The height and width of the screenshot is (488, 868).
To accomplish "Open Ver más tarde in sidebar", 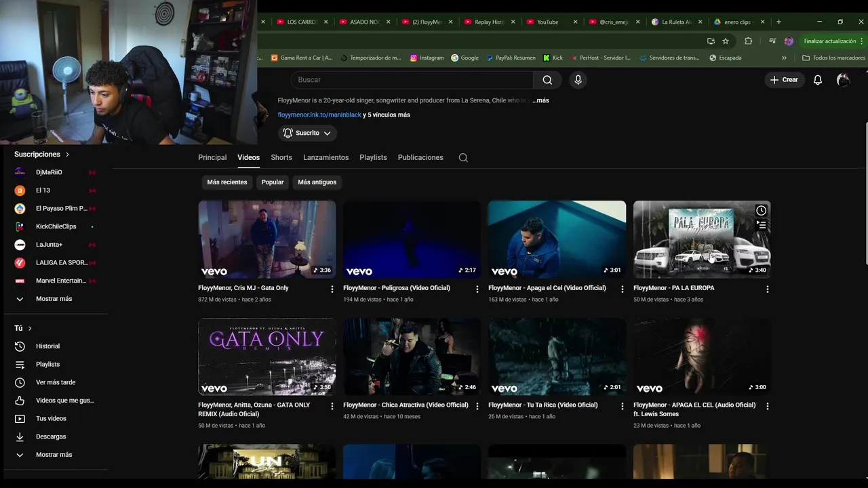I will coord(56,382).
